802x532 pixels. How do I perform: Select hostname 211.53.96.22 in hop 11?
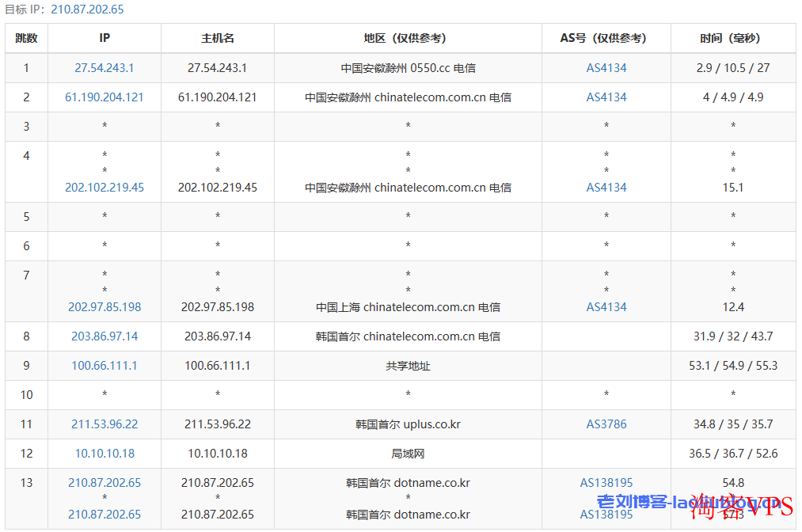click(218, 424)
